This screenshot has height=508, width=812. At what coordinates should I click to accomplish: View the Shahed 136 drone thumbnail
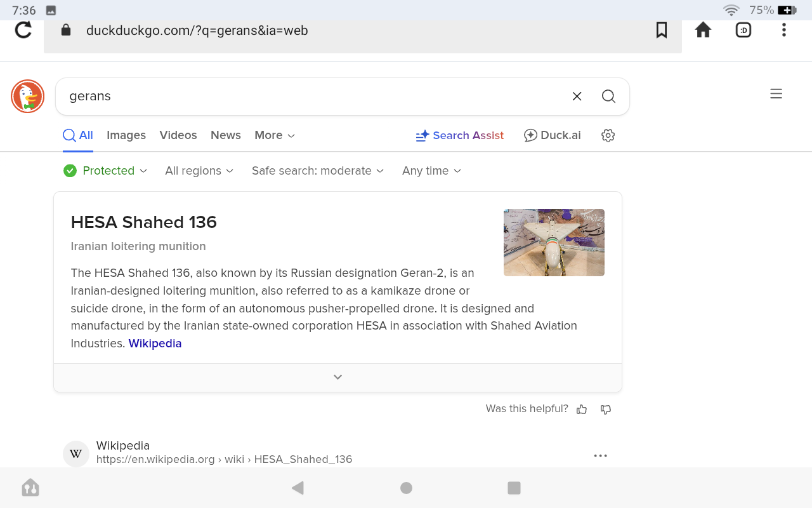tap(554, 243)
